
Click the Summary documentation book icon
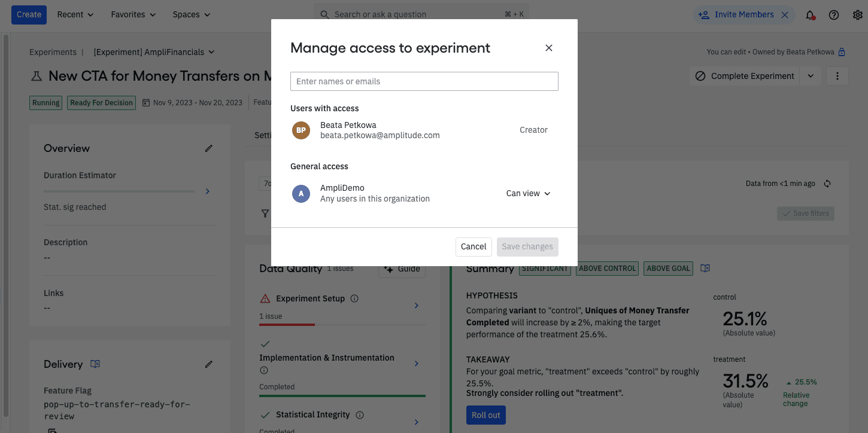point(705,269)
